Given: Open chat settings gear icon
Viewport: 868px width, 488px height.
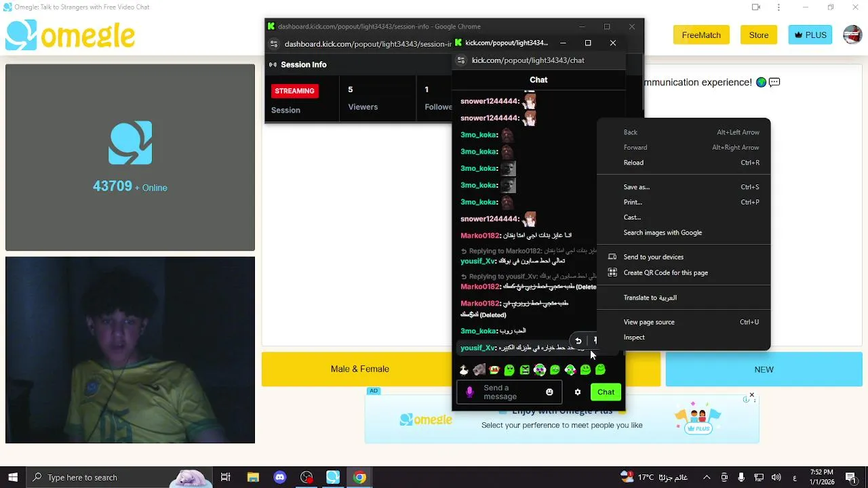Looking at the screenshot, I should [x=578, y=392].
